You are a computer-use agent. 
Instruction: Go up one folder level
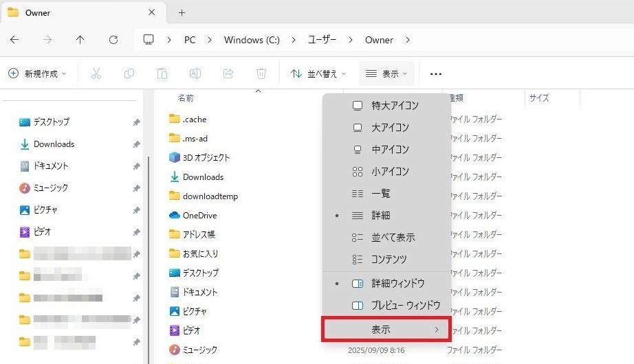(x=80, y=40)
